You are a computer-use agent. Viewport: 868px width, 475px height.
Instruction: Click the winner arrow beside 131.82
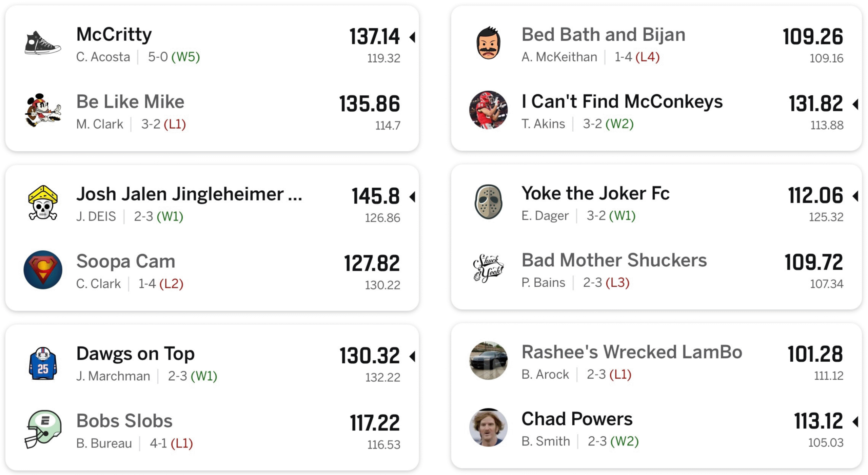pyautogui.click(x=856, y=104)
